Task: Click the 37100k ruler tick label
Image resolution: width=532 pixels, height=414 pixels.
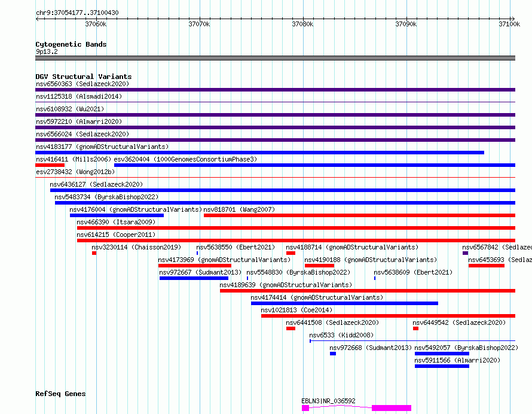Action: [x=509, y=24]
